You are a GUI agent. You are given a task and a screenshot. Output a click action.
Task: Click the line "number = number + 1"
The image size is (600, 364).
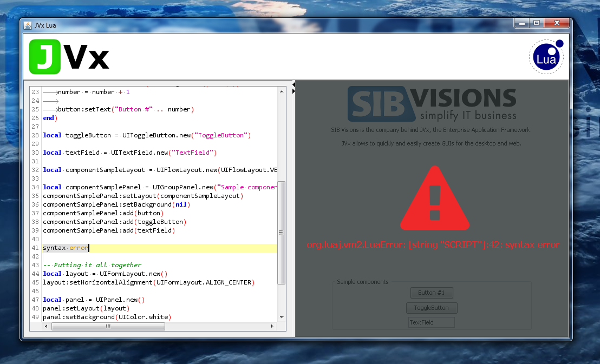(x=94, y=92)
